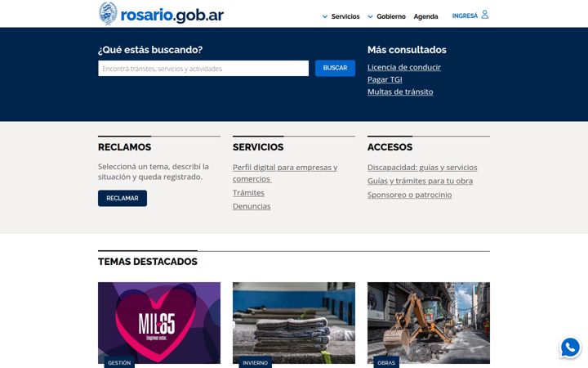Open Sponsoreo o patrocinio link
The image size is (588, 368).
pos(409,195)
